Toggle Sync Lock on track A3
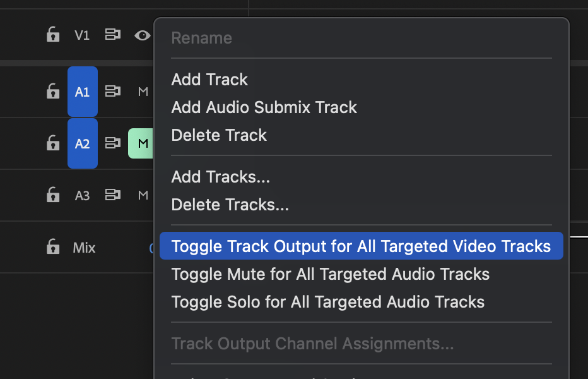This screenshot has height=379, width=588. pos(112,195)
